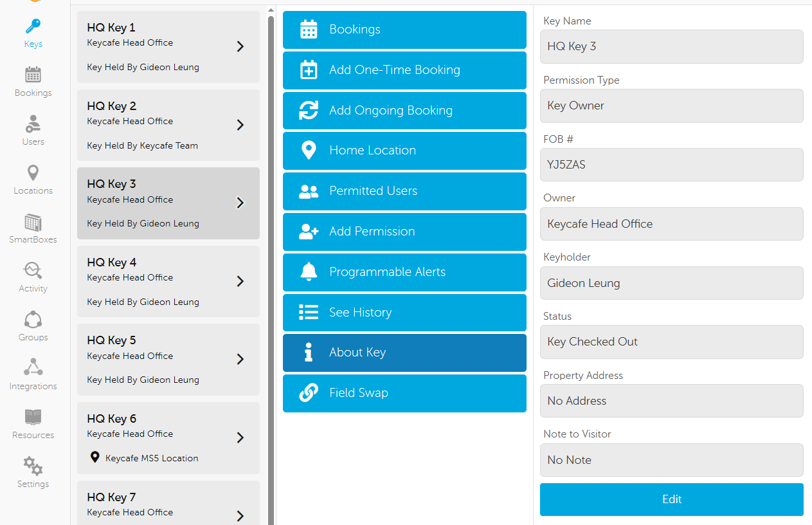Select the HQ Key 4 title text

tap(111, 262)
